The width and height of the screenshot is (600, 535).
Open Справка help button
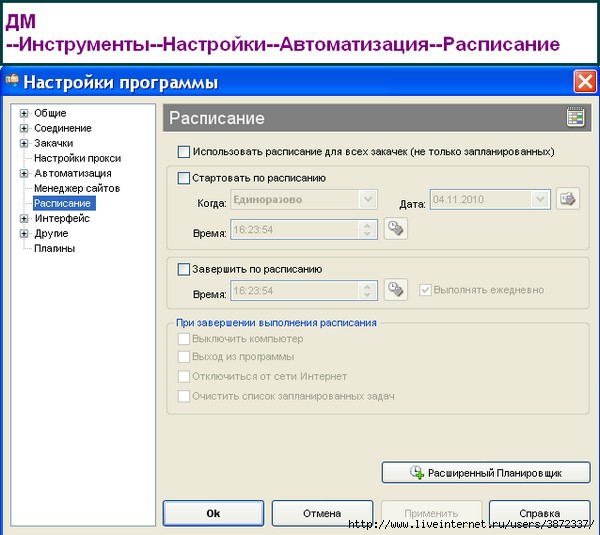[x=540, y=513]
